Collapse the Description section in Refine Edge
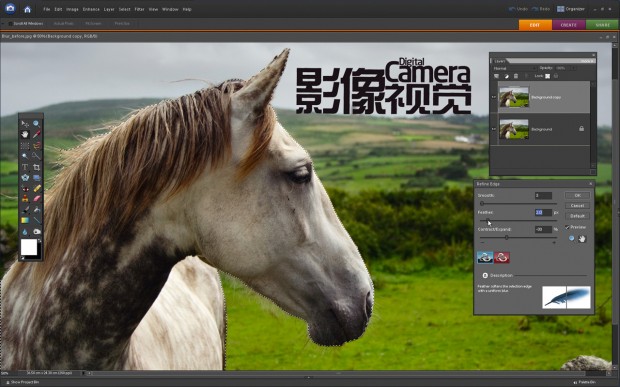 (485, 275)
